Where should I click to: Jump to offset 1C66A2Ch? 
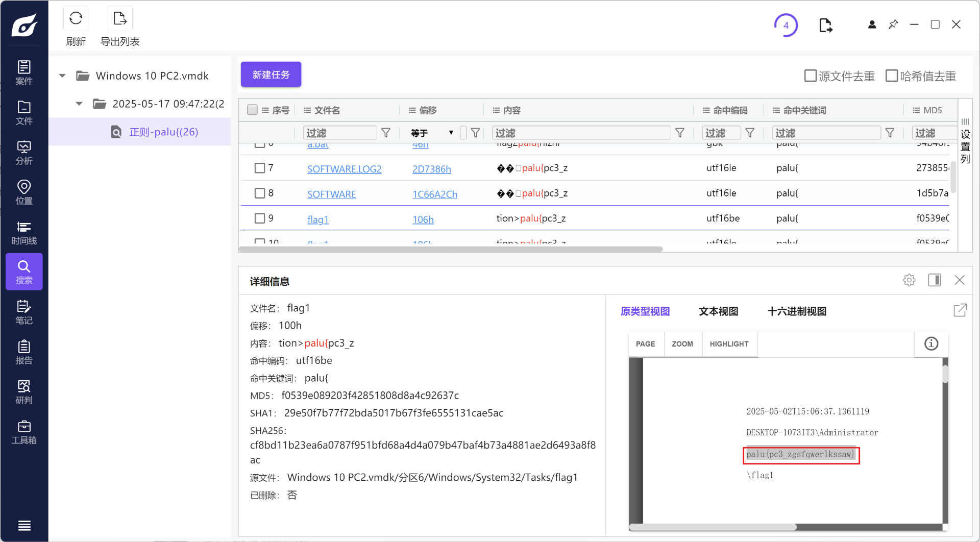click(435, 194)
